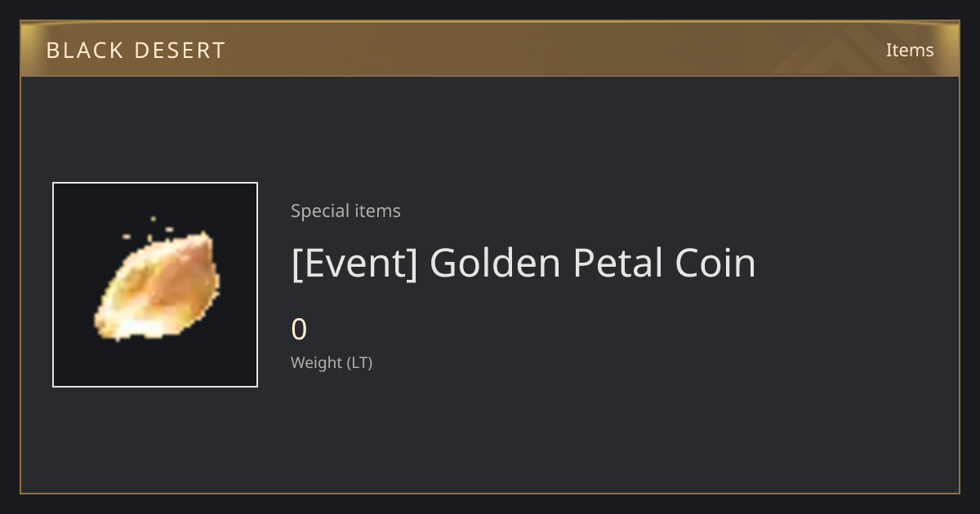Screen dimensions: 980x514
Task: Click the word BLACK in the header
Action: [84, 51]
